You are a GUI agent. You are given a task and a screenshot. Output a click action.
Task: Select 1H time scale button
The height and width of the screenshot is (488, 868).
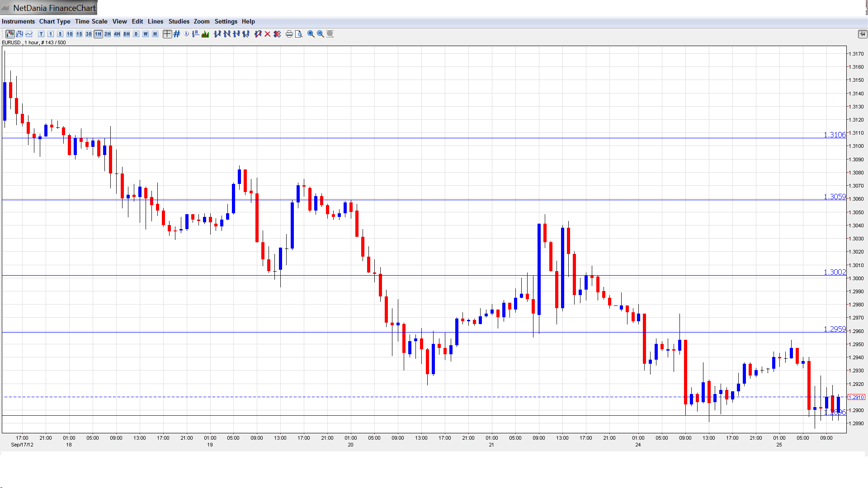98,34
